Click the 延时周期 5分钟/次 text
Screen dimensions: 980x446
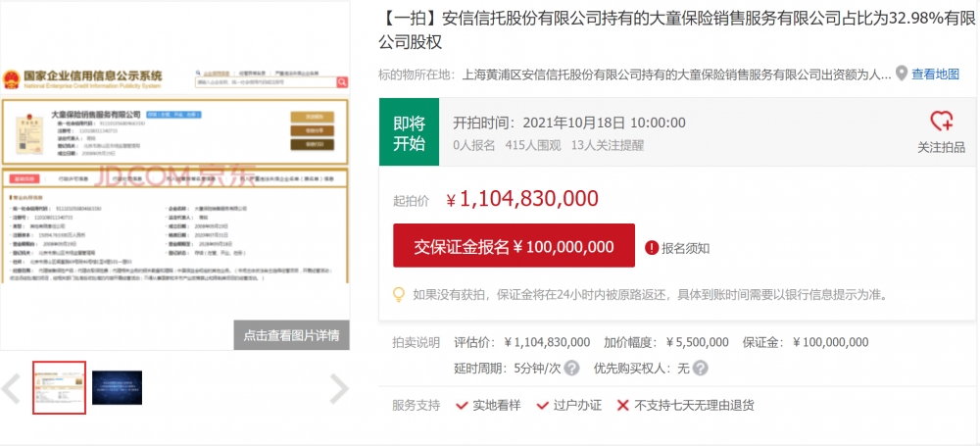(508, 368)
